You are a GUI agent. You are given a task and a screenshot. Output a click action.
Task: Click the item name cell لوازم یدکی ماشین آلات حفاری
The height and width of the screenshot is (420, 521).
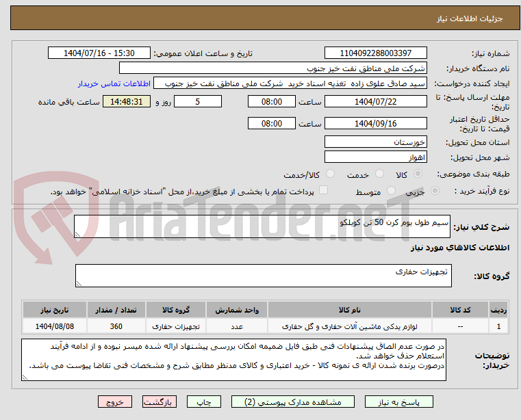350,326
